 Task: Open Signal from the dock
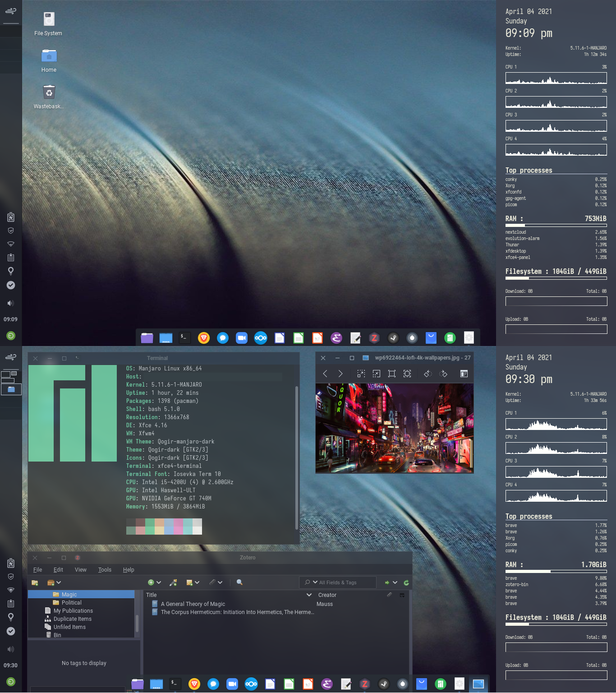(223, 337)
